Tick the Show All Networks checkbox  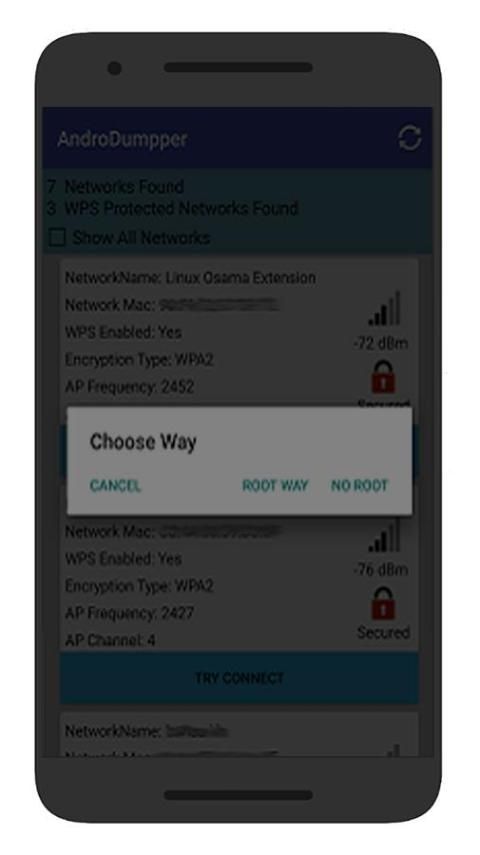click(57, 238)
